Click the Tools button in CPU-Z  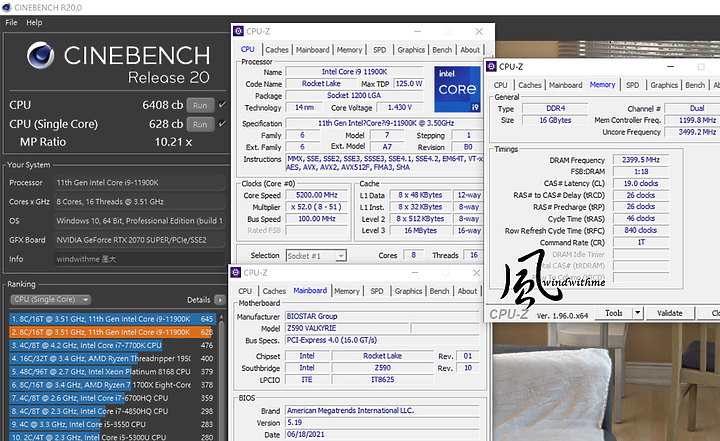[x=613, y=313]
